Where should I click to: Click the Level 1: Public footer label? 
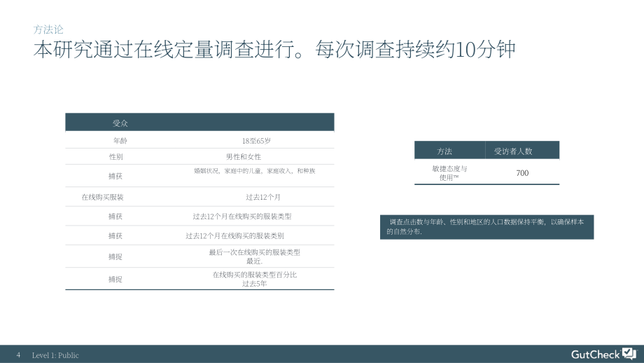tap(55, 355)
